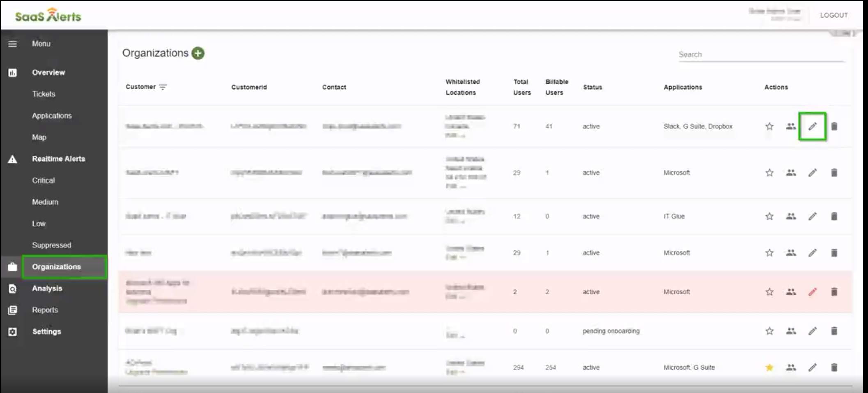Edit the Slack, G Suite, Dropbox organization
The width and height of the screenshot is (868, 393).
pyautogui.click(x=813, y=126)
